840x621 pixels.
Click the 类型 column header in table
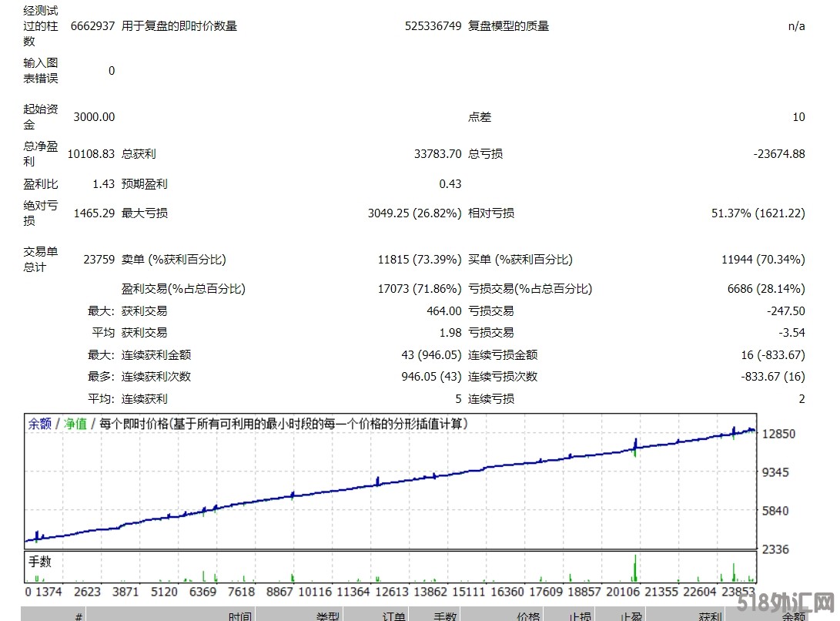[327, 616]
